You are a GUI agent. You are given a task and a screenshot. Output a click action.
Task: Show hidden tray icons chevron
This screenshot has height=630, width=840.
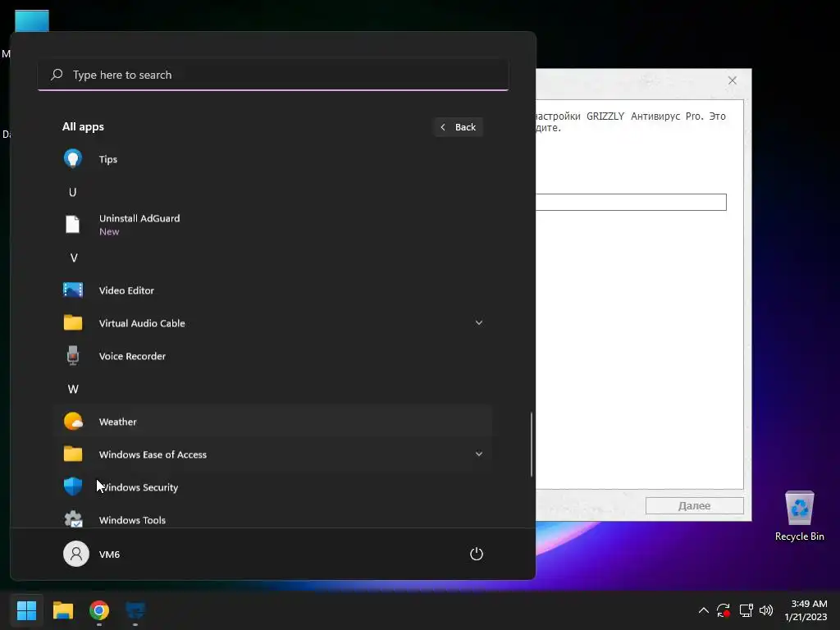click(703, 610)
